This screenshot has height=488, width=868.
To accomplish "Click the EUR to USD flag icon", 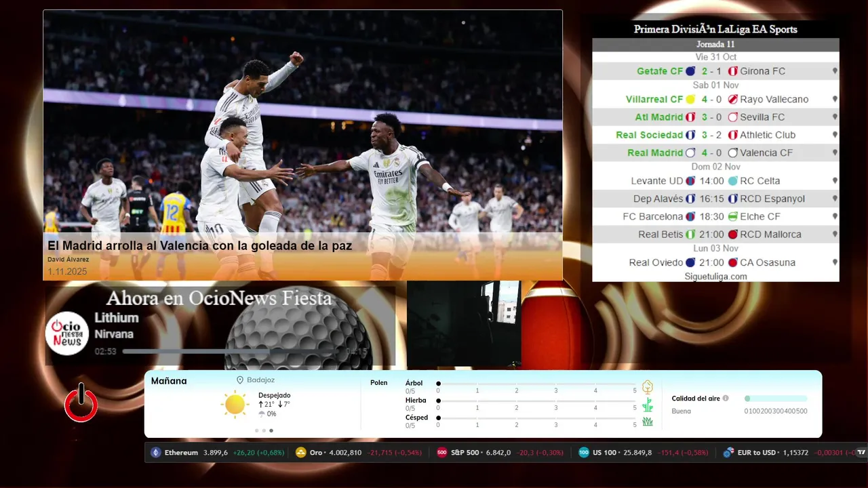I will click(729, 453).
